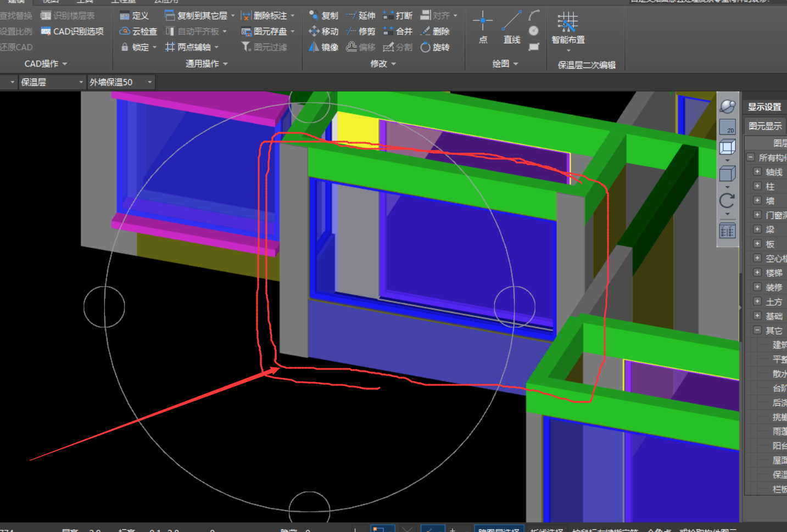Image resolution: width=787 pixels, height=532 pixels.
Task: Open 图元存盘 save elements tool
Action: 264,31
